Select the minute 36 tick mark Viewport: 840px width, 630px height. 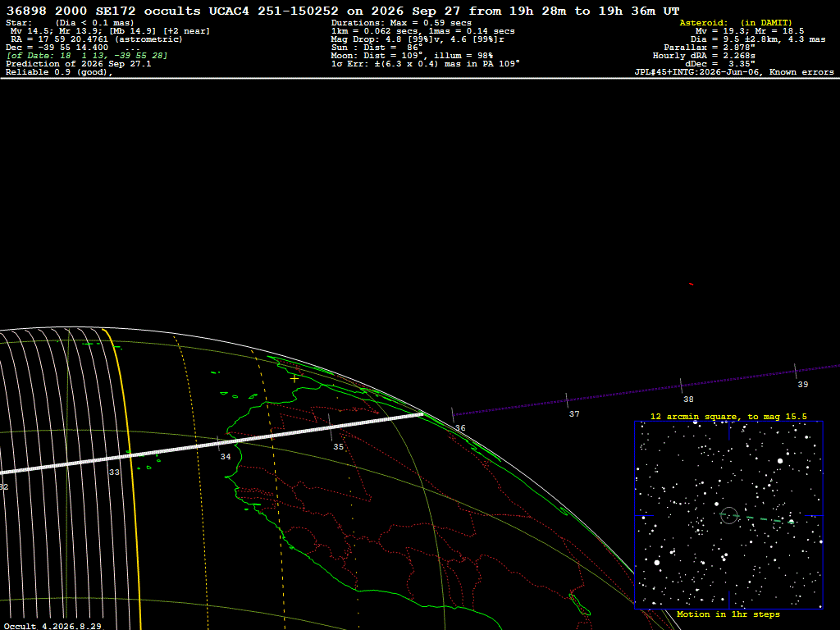(x=453, y=413)
